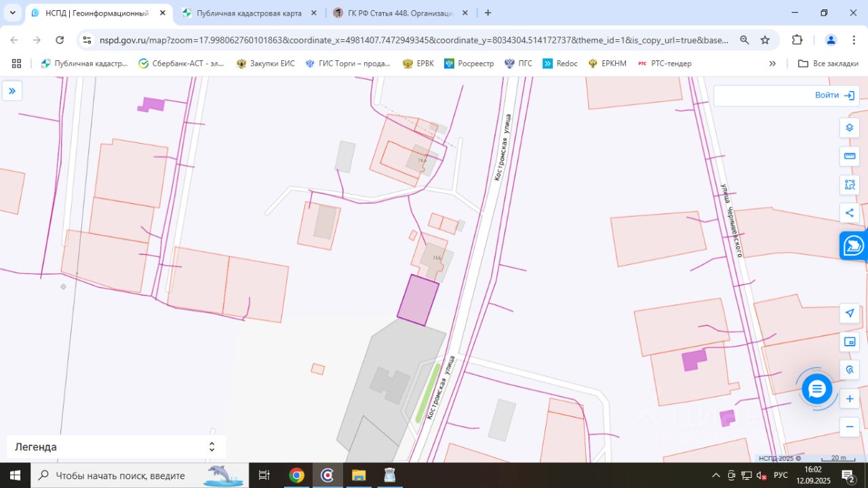Click the search-by-point tool icon
Viewport: 868px width, 488px height.
(x=850, y=370)
